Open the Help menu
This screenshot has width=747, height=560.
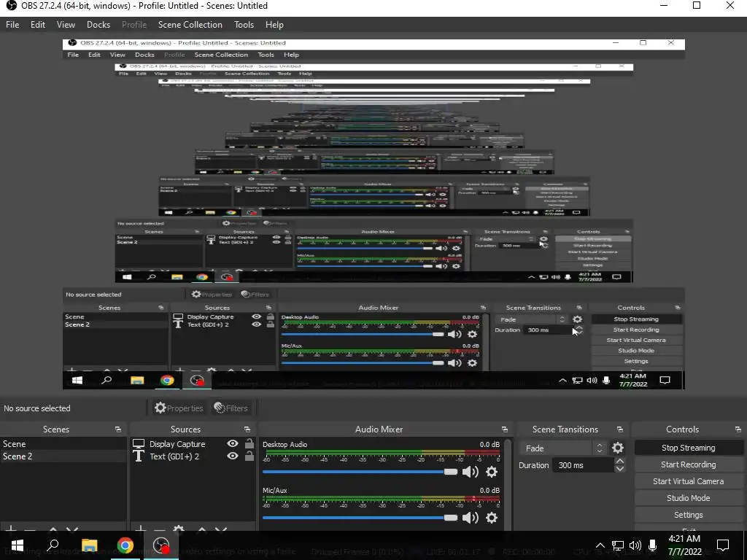coord(274,25)
